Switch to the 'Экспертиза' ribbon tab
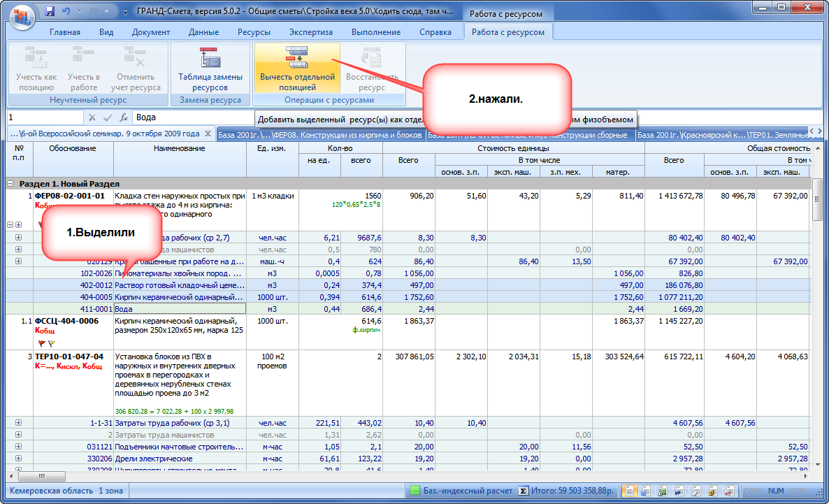Screen dimensions: 829x504 click(x=310, y=32)
